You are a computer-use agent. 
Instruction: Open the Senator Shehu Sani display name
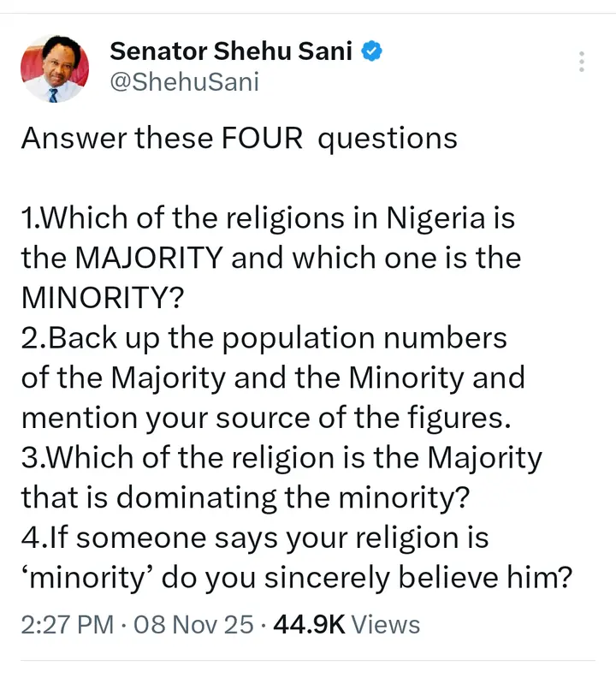(231, 51)
